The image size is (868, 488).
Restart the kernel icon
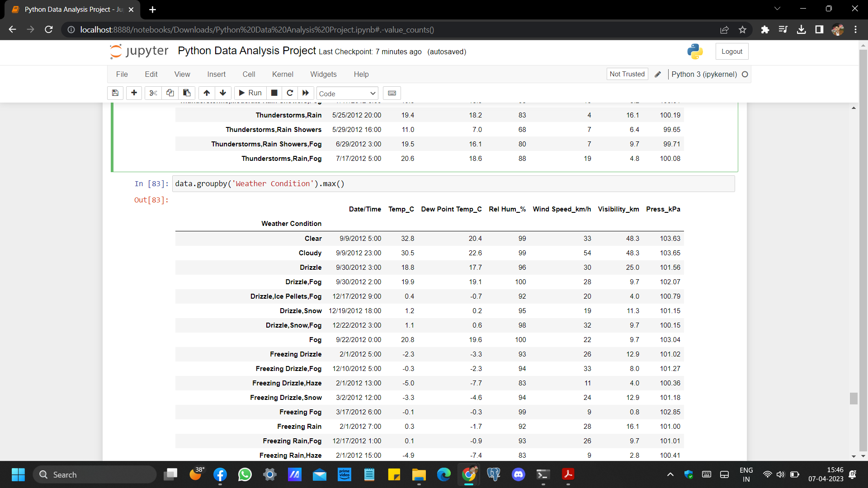(290, 93)
